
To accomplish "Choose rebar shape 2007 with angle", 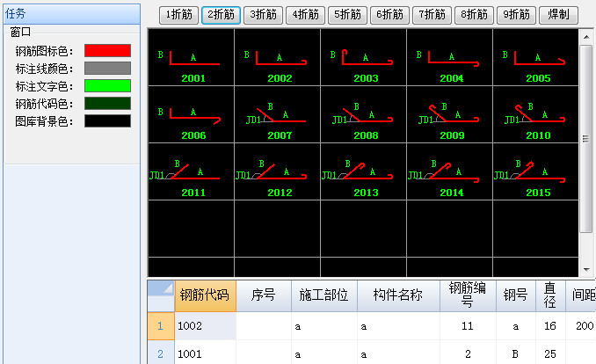I will tap(278, 115).
